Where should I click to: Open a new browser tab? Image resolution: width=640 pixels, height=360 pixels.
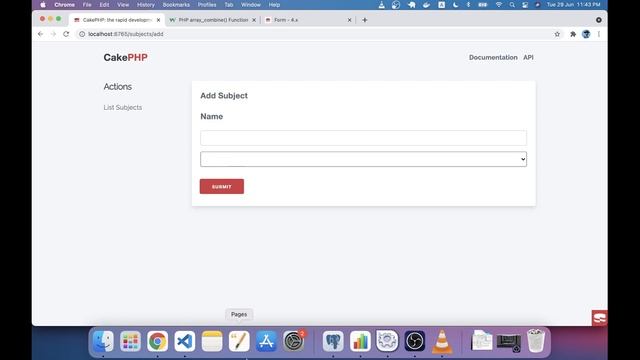(364, 20)
